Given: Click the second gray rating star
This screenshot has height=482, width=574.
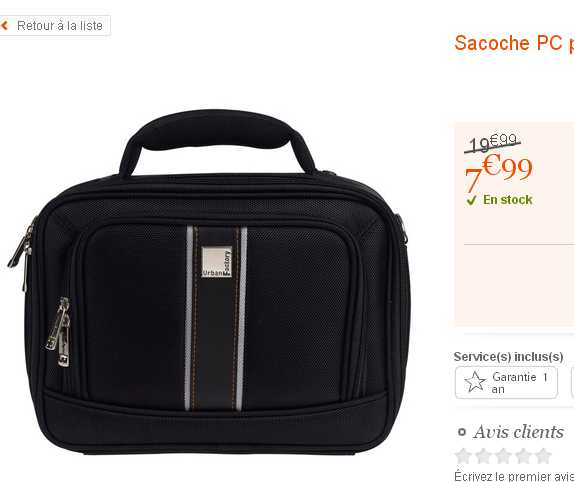Looking at the screenshot, I should [483, 456].
